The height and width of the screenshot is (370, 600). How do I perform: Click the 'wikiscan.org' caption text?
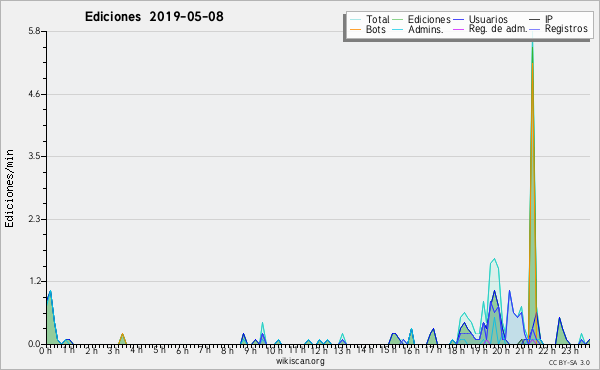(x=300, y=361)
